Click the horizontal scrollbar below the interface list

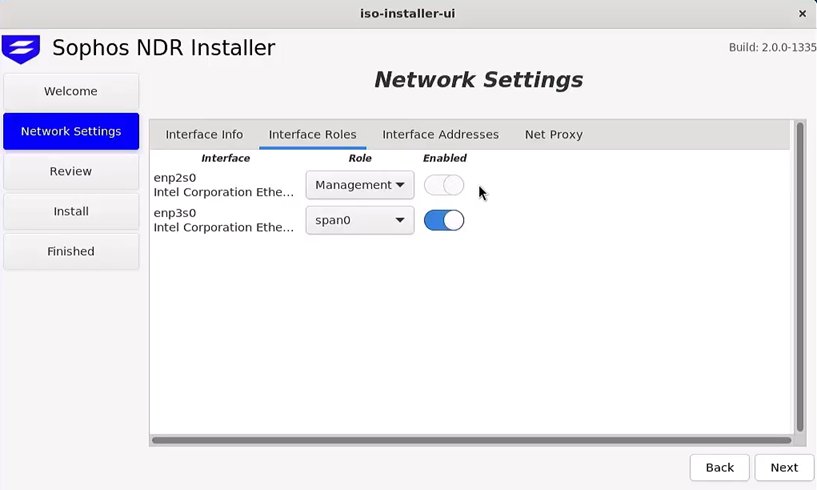(472, 440)
